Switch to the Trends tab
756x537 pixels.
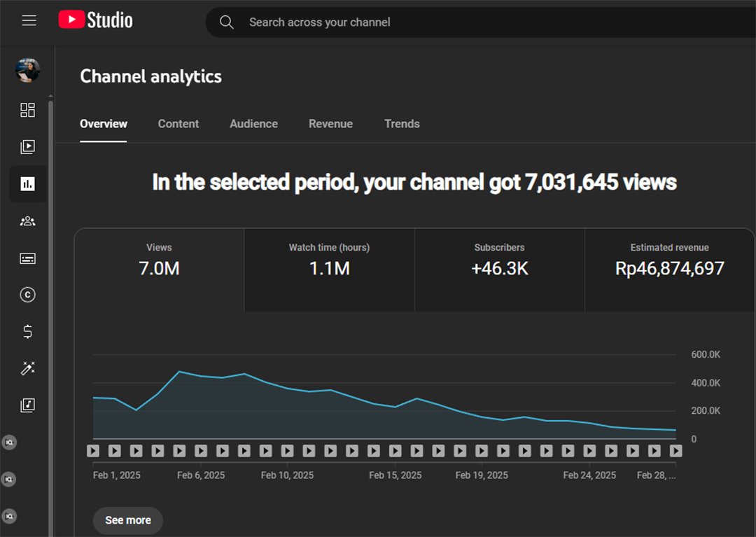[x=402, y=124]
